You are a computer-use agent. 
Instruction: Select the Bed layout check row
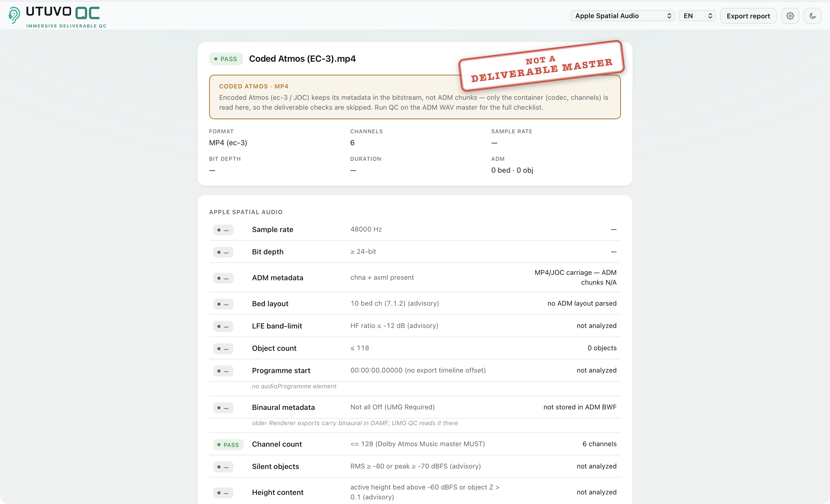pos(415,304)
